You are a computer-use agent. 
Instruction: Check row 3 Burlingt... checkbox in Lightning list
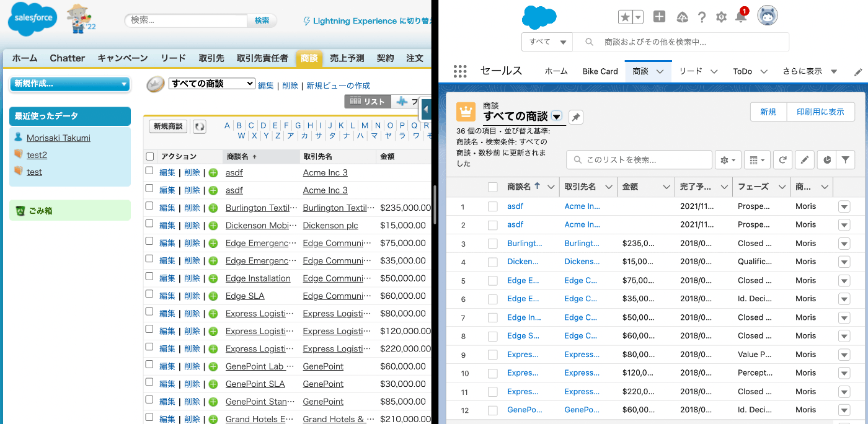pos(493,244)
